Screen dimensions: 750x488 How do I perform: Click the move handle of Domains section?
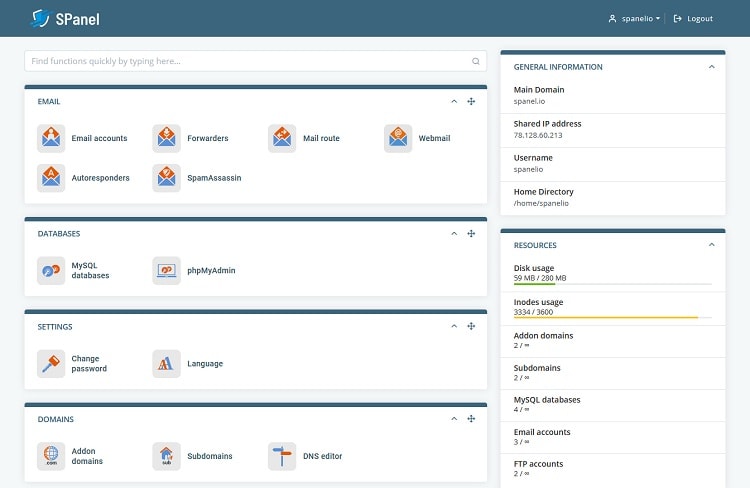pos(471,419)
